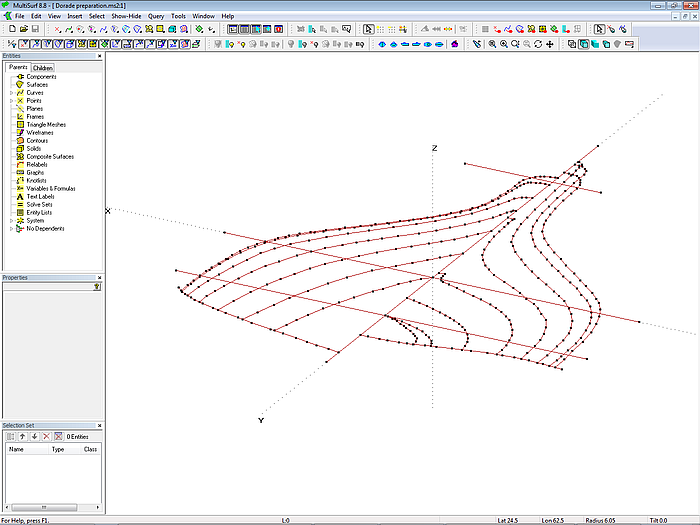Expand the Points tree node
Viewport: 700px width, 525px height.
11,101
